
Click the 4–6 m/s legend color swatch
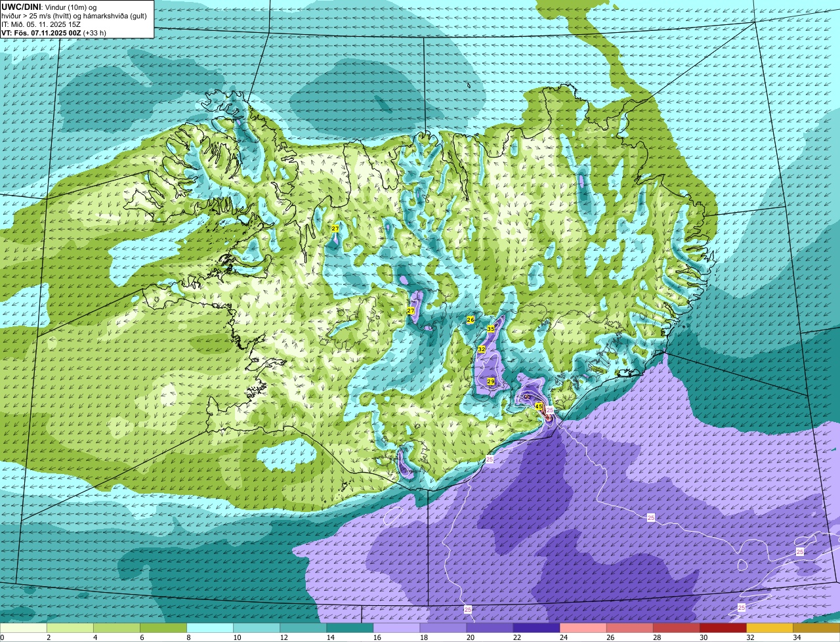point(117,628)
